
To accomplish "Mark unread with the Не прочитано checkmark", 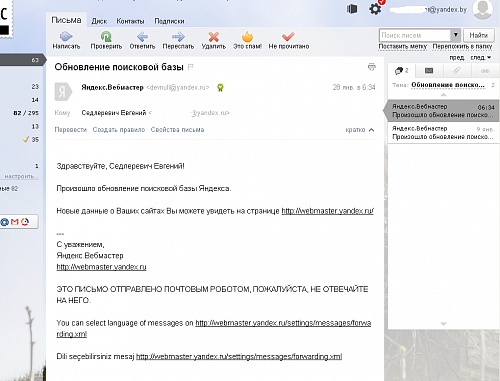I will point(288,36).
